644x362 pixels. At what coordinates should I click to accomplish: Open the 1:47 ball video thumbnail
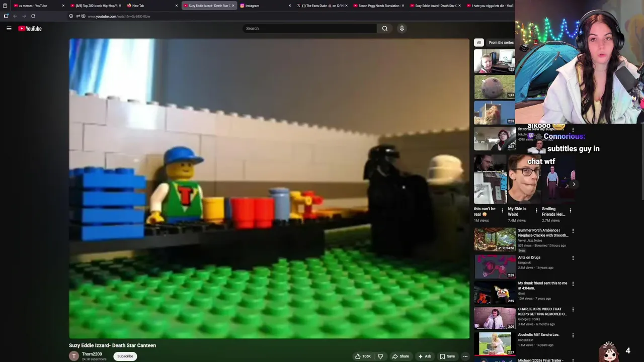pyautogui.click(x=495, y=87)
